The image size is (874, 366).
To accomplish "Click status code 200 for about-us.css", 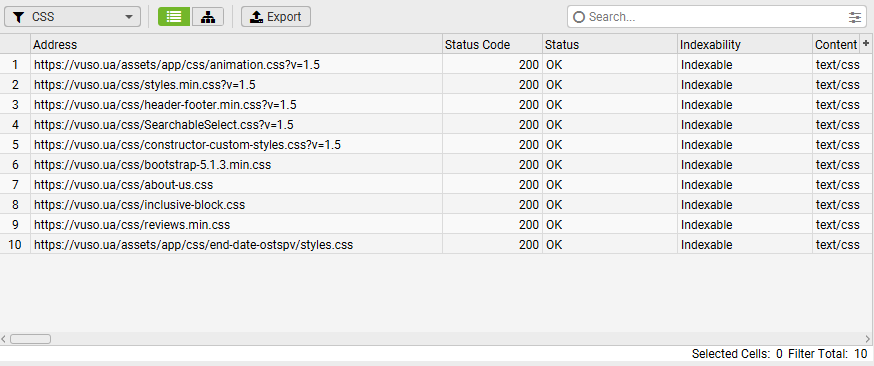I will coord(528,184).
